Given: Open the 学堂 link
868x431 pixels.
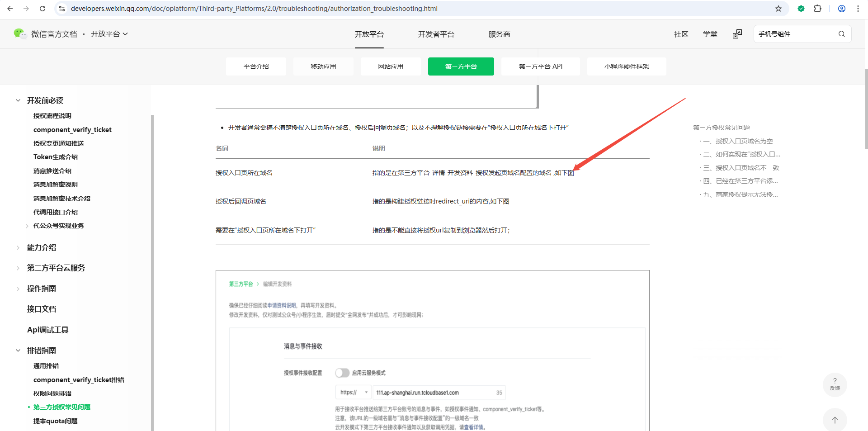Looking at the screenshot, I should 710,34.
